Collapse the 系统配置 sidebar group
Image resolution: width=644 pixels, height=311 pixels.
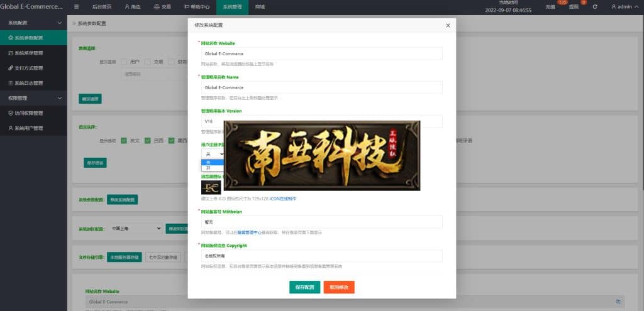[33, 23]
